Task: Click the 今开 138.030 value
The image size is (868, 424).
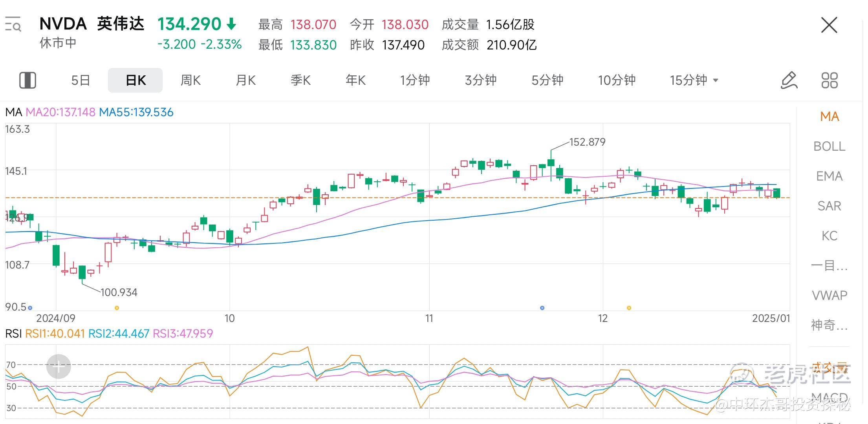Action: point(405,25)
